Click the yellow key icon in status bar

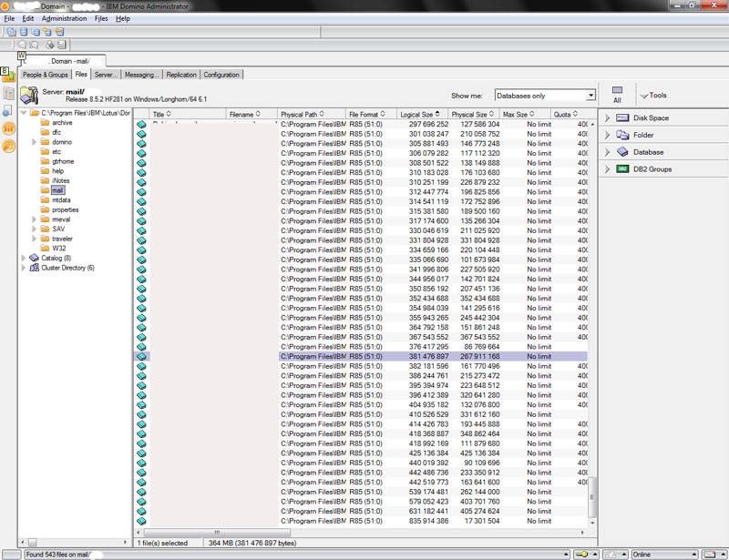tap(581, 555)
